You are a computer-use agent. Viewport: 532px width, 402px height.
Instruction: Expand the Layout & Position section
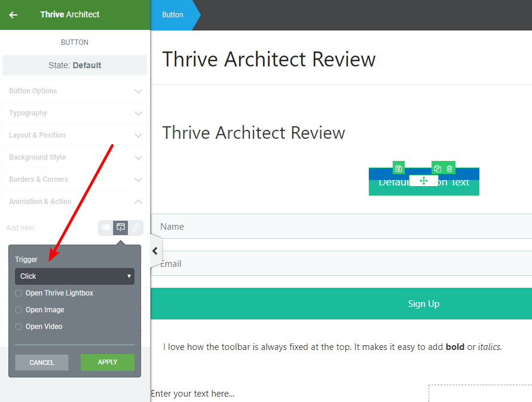(x=75, y=135)
